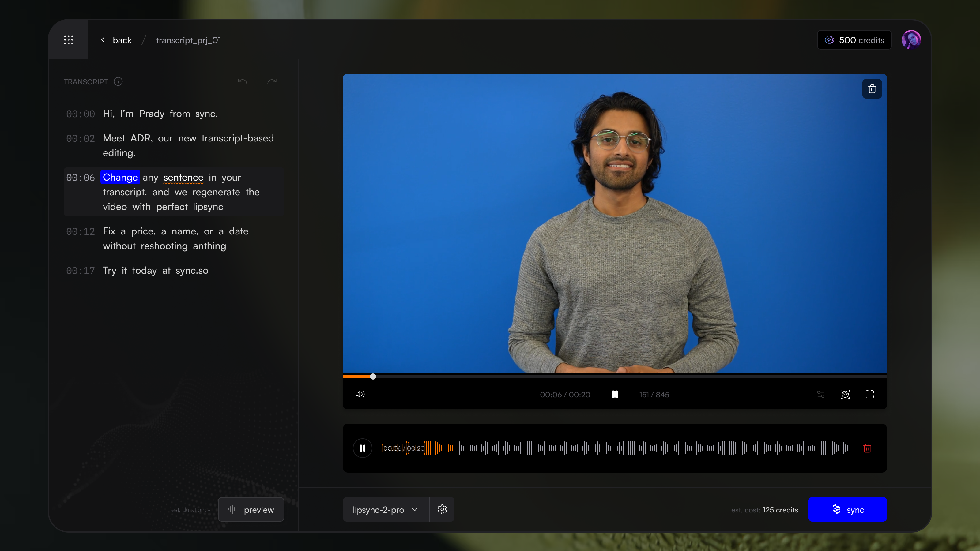Click the blue sync button
The image size is (980, 551).
[848, 510]
